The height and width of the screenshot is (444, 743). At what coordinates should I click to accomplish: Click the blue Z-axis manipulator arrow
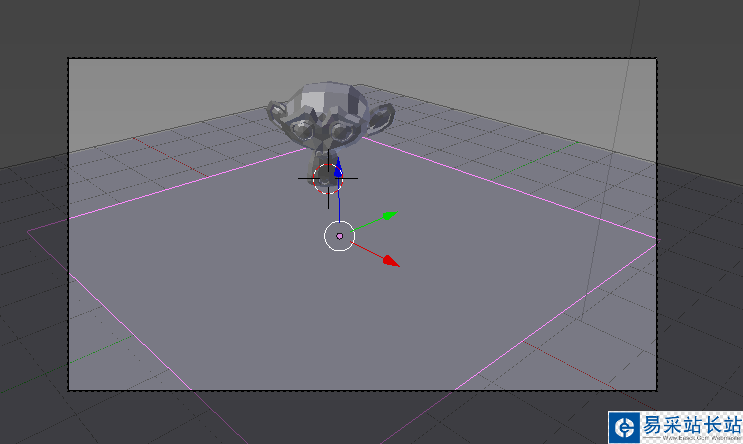point(338,168)
